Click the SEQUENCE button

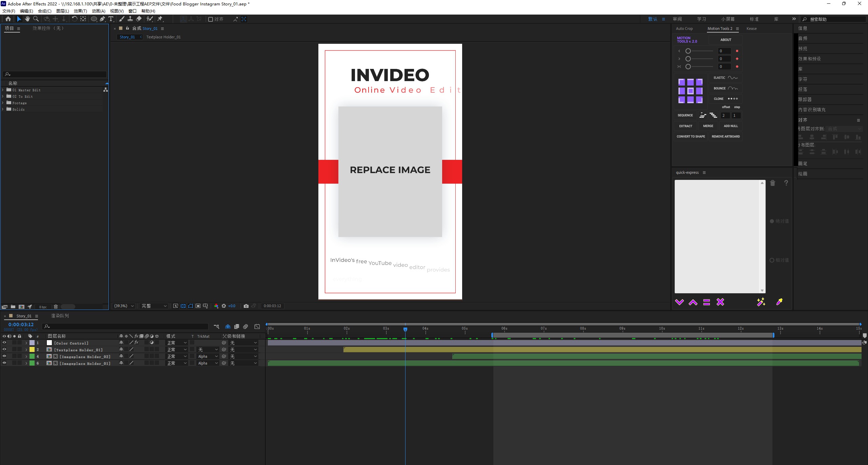tap(685, 115)
